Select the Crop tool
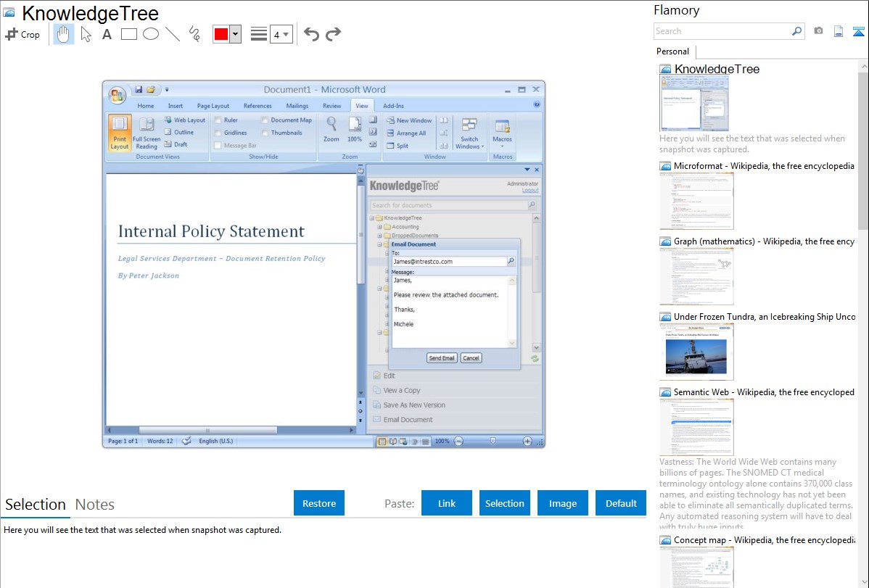This screenshot has height=588, width=869. 22,34
